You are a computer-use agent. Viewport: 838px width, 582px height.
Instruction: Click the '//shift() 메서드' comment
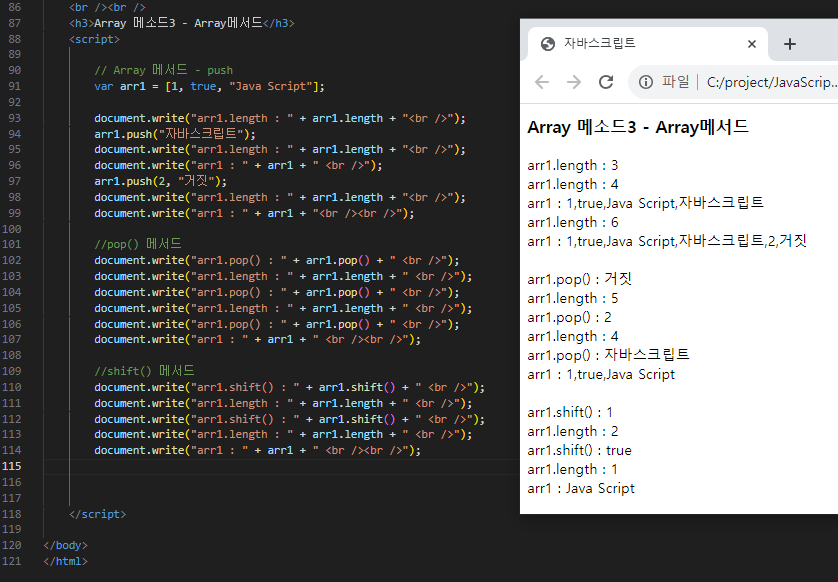pos(144,371)
